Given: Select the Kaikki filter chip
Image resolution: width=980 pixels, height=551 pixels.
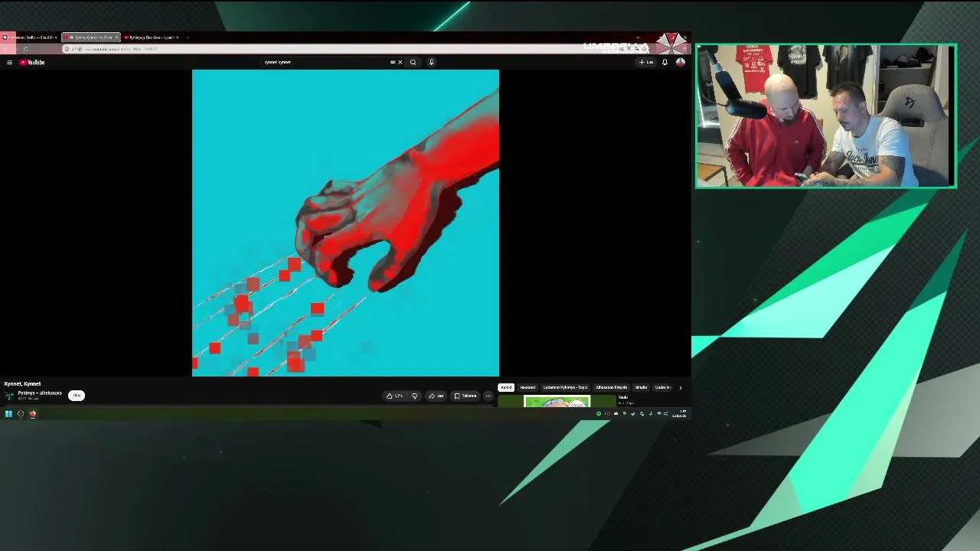Looking at the screenshot, I should [506, 387].
